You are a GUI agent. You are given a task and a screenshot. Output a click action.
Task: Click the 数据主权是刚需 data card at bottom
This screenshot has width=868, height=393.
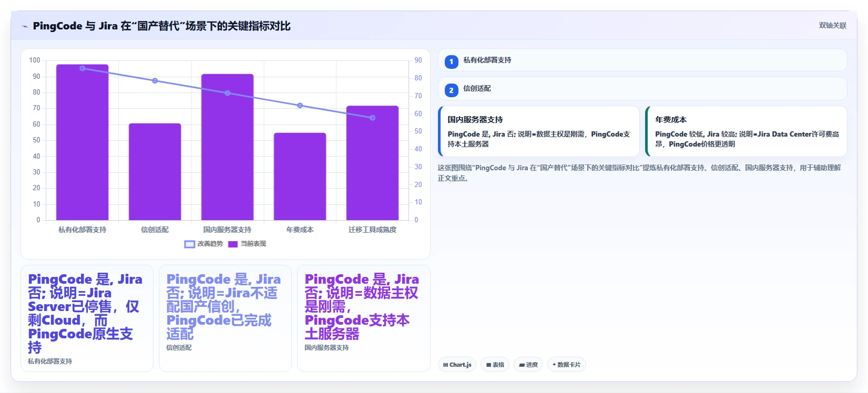[364, 318]
